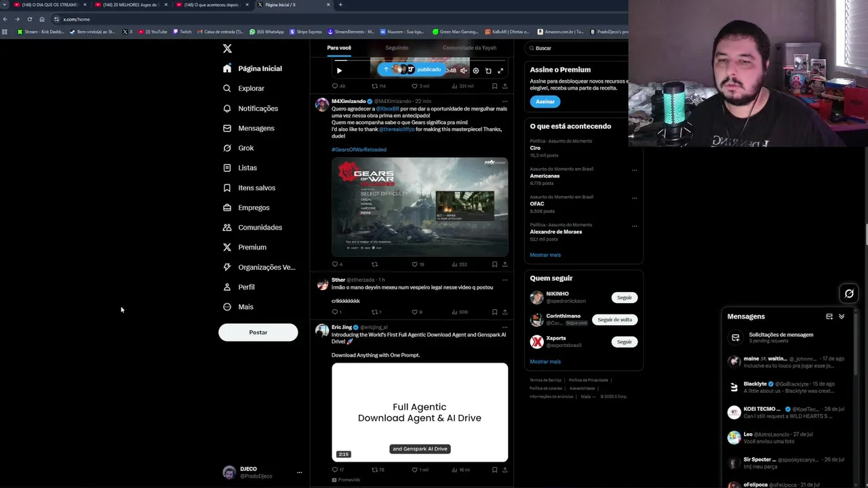This screenshot has width=868, height=488.
Task: Open options for Americanas trending topic
Action: point(634,170)
